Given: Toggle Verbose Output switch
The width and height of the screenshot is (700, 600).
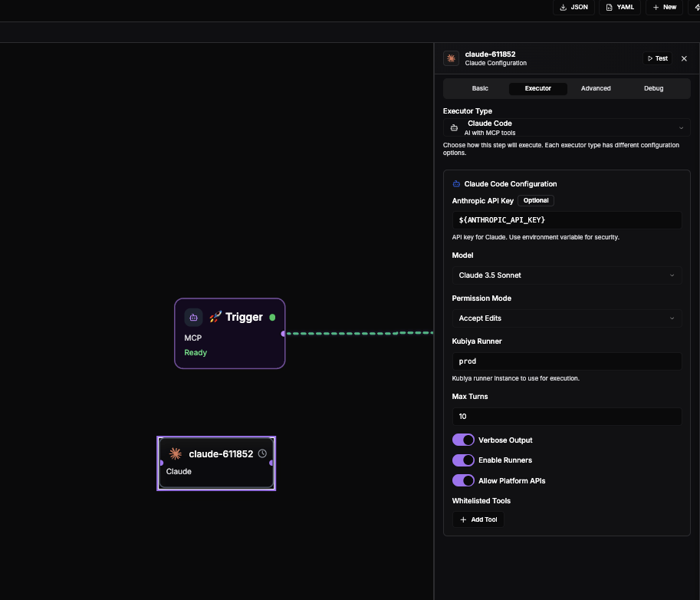Looking at the screenshot, I should click(463, 440).
